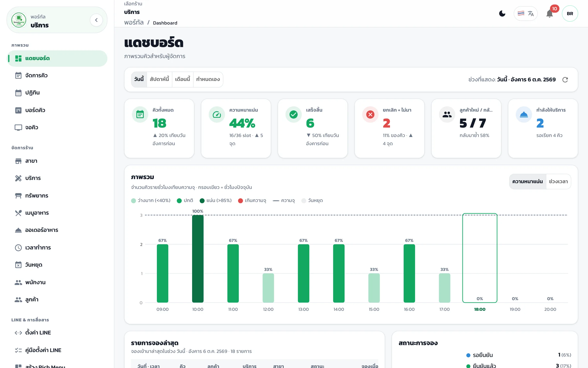Open แดชบอร์ด in the sidebar
The height and width of the screenshot is (368, 588).
point(57,58)
